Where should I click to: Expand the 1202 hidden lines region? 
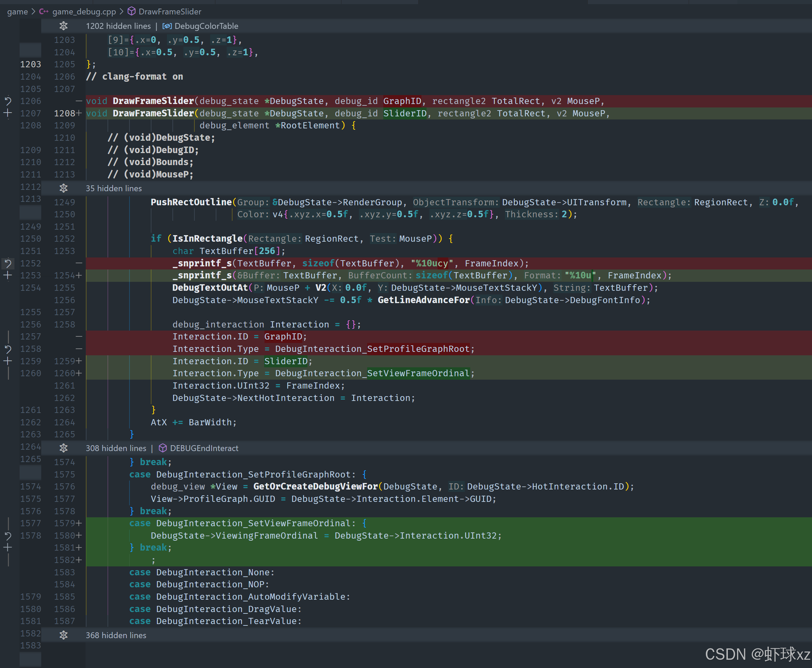(64, 26)
